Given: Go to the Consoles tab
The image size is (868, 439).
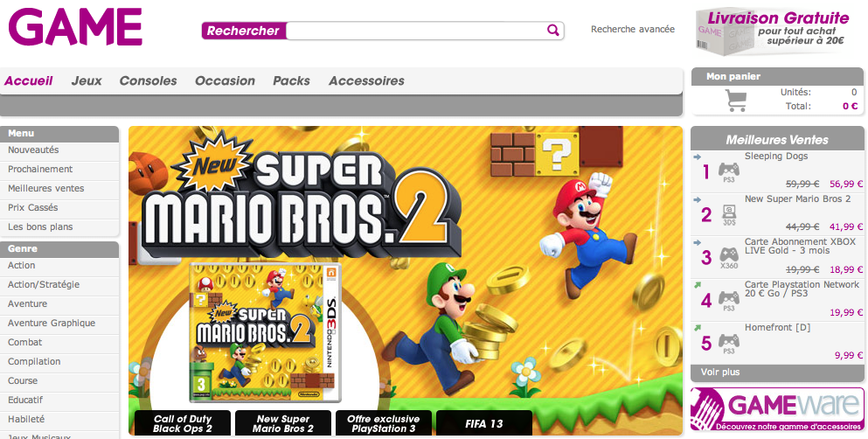Looking at the screenshot, I should point(149,80).
